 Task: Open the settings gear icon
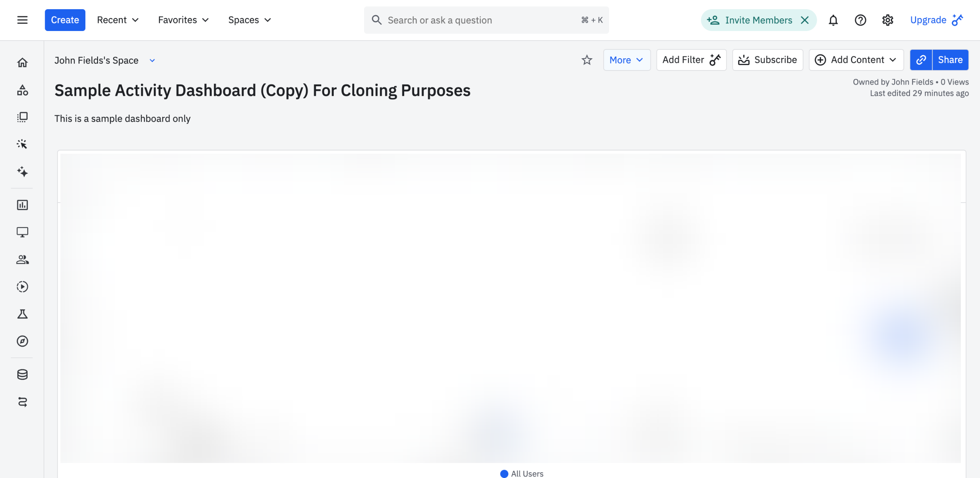pyautogui.click(x=887, y=20)
